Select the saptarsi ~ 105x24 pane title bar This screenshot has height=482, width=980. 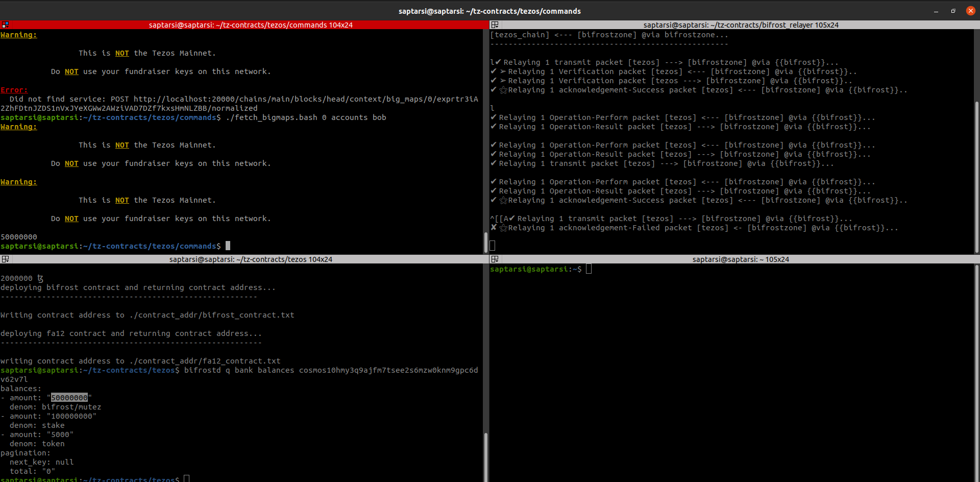point(734,259)
